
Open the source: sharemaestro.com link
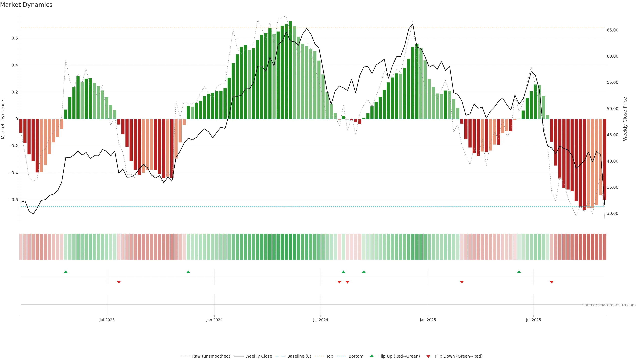pos(609,305)
